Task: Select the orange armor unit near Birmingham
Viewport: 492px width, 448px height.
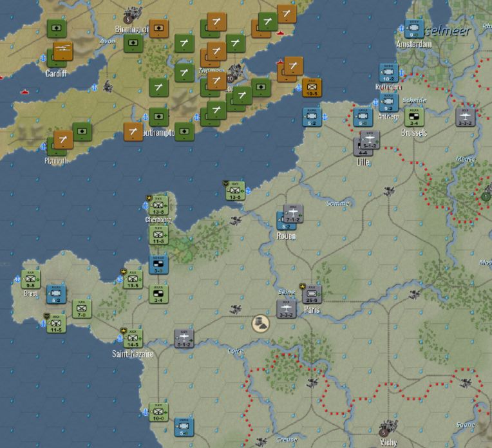Action: (159, 29)
